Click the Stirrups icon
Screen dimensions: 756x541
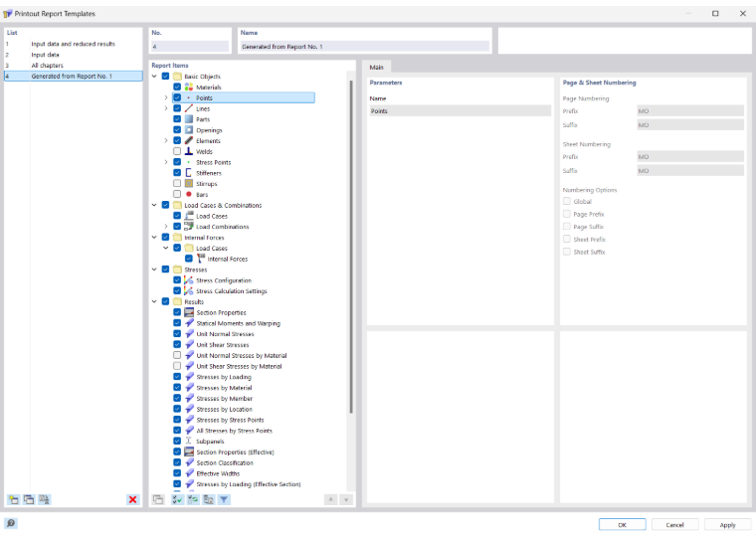click(189, 184)
